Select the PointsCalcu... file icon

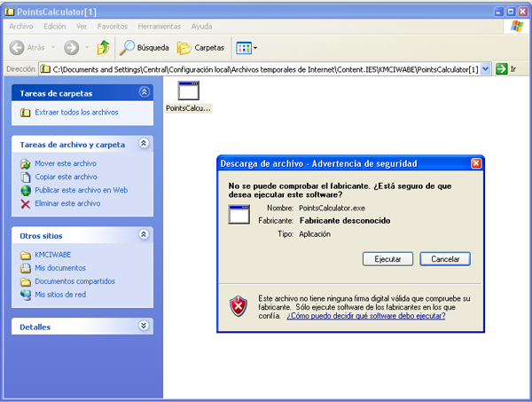(x=188, y=91)
